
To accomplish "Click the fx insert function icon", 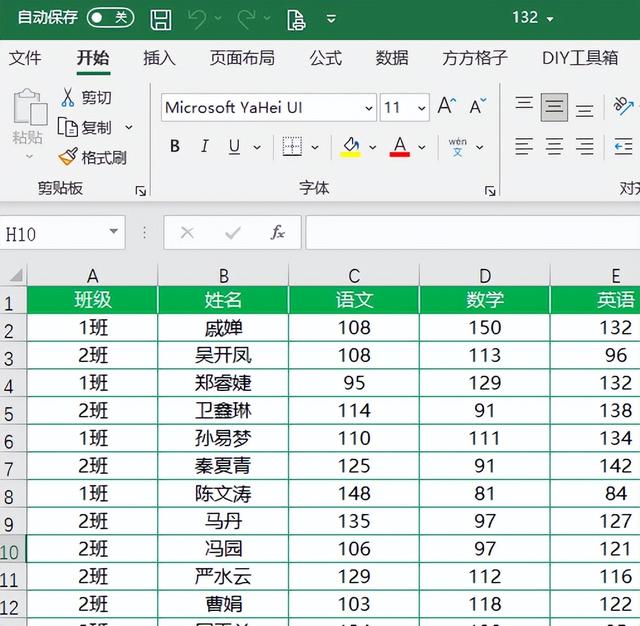I will 278,233.
